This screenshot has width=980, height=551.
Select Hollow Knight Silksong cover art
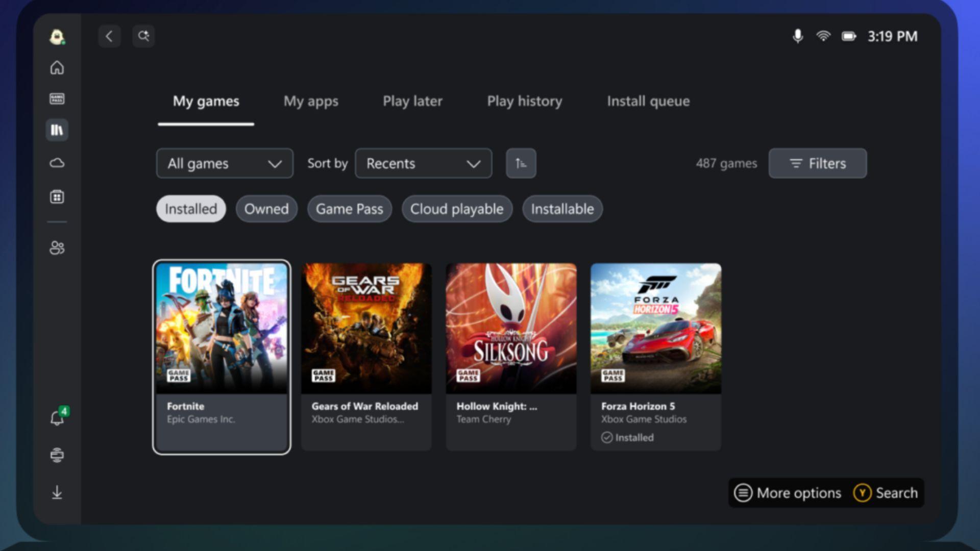[x=511, y=328]
